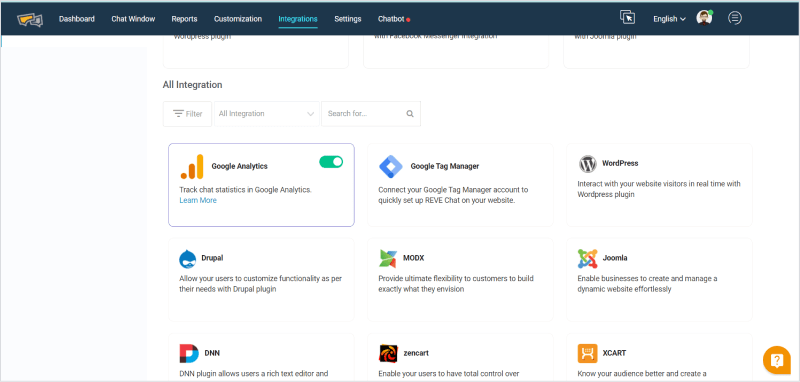Follow the Learn More link
The width and height of the screenshot is (800, 382).
(x=198, y=200)
